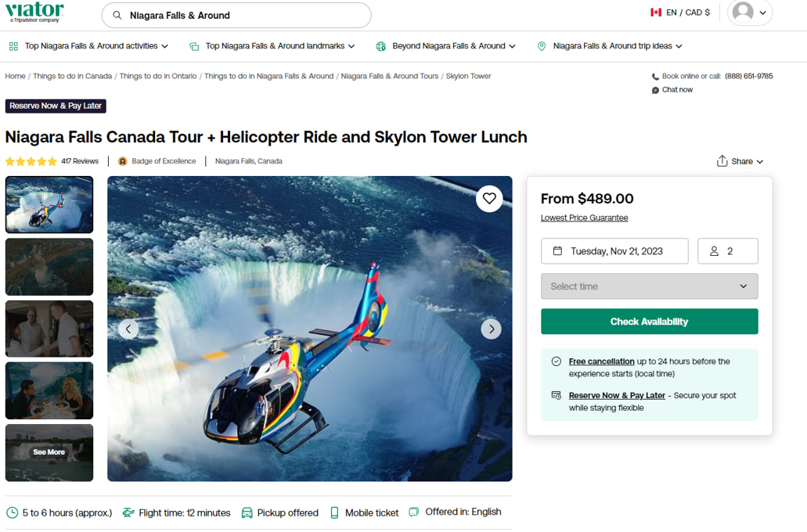Click the search input field
Image resolution: width=807 pixels, height=532 pixels.
[x=235, y=15]
